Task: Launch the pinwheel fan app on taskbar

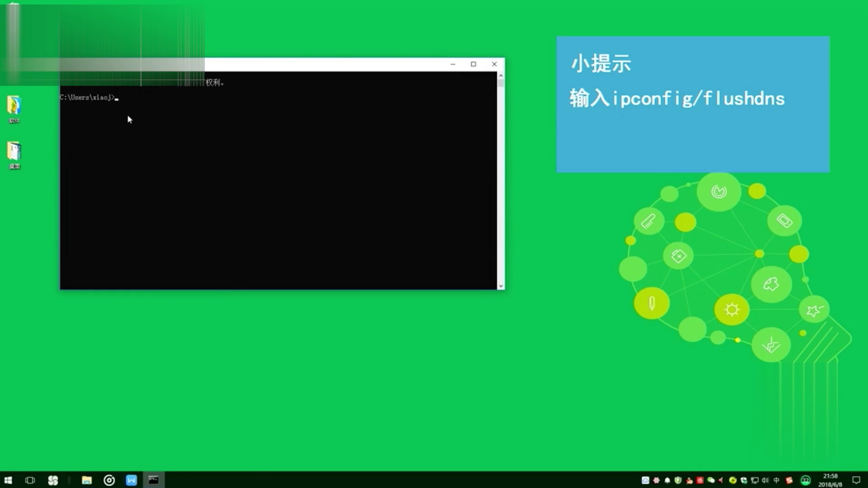Action: coord(53,480)
